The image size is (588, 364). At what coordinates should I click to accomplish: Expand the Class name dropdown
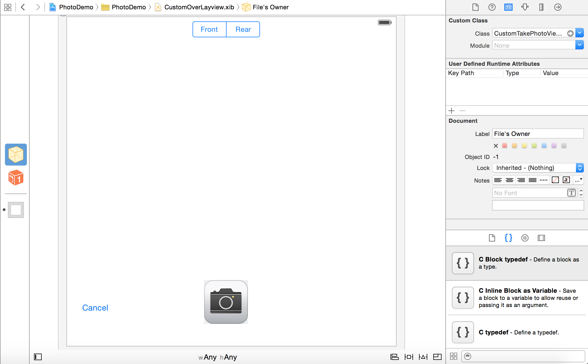point(579,33)
